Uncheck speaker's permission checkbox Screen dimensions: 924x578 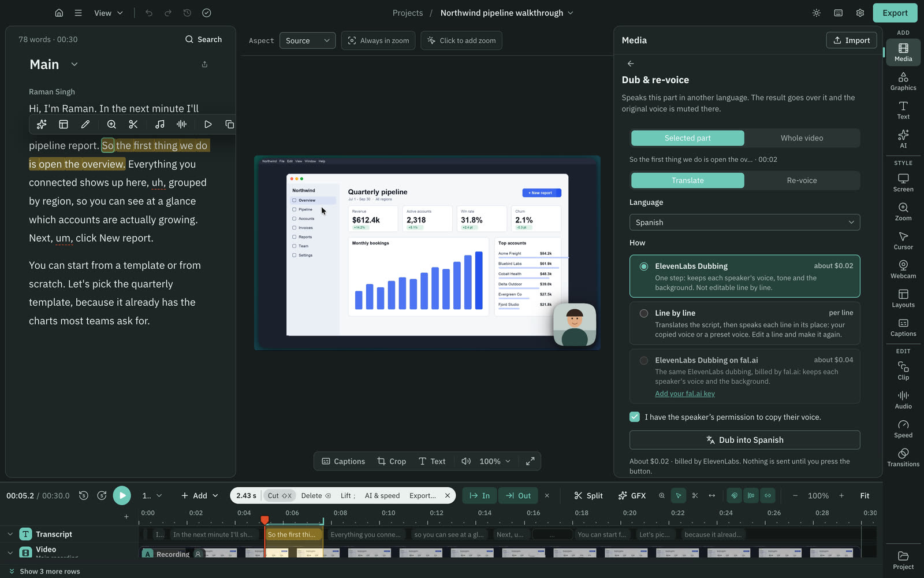[635, 417]
